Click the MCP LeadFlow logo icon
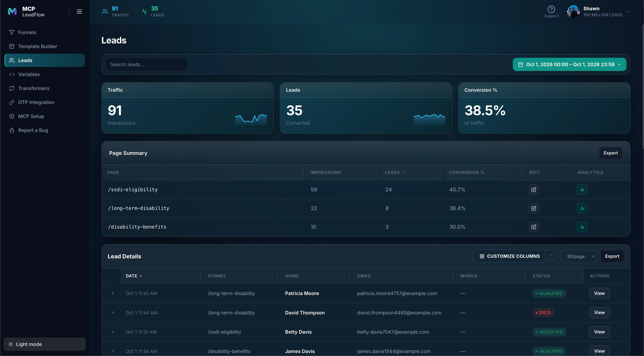This screenshot has height=356, width=644. pos(12,12)
